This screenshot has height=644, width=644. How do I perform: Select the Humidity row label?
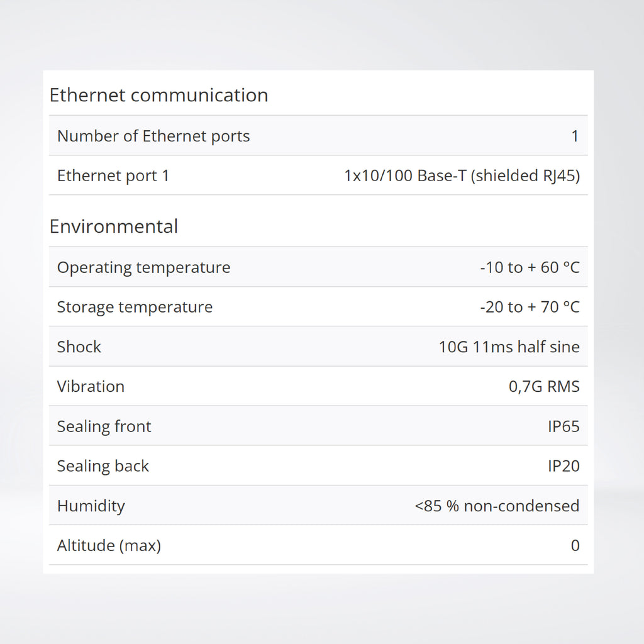click(x=91, y=506)
